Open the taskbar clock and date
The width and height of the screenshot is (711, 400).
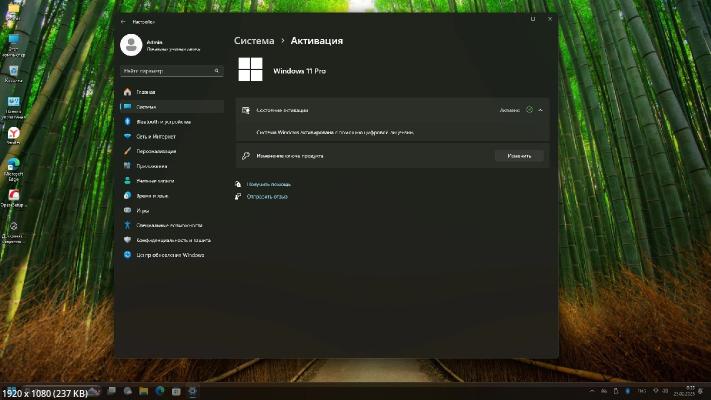(685, 391)
